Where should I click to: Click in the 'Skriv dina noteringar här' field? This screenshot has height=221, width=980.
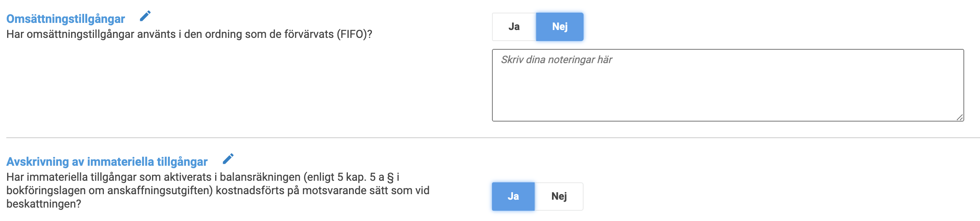point(727,85)
